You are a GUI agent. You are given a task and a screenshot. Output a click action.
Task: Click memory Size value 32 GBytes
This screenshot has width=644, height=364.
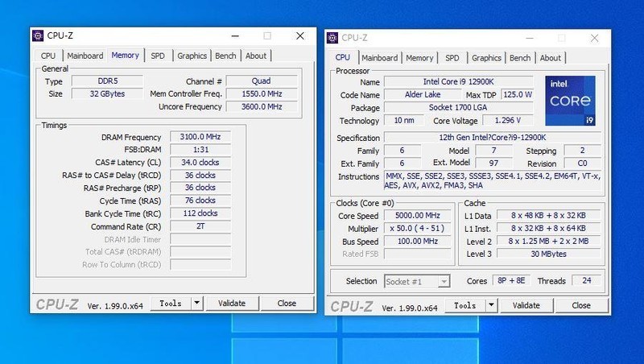click(108, 93)
